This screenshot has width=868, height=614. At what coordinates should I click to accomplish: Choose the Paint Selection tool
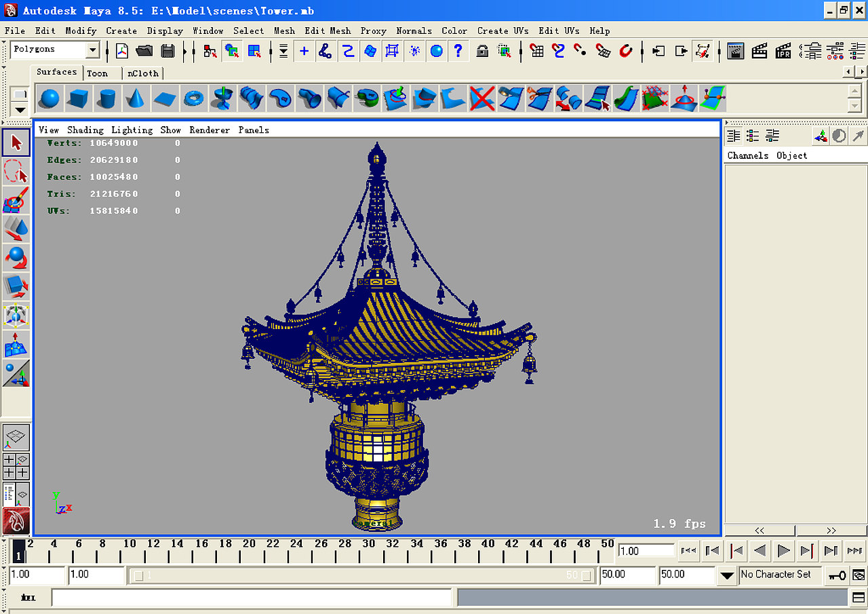[17, 201]
